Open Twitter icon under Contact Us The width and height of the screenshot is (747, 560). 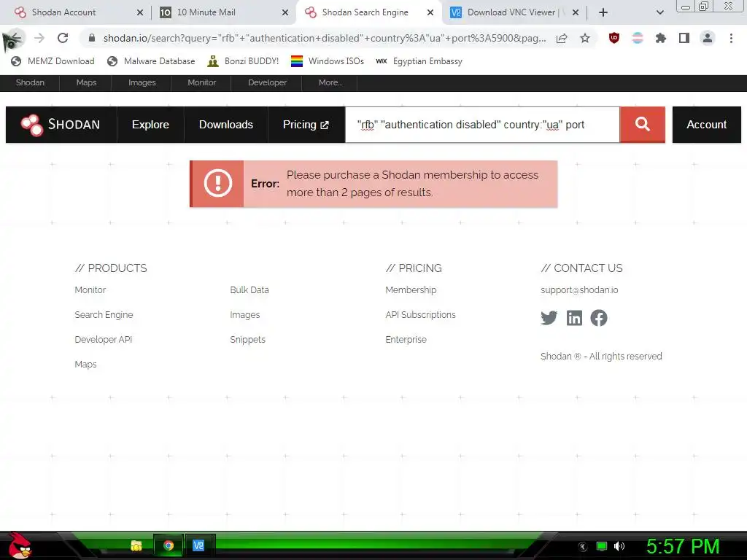(x=549, y=318)
